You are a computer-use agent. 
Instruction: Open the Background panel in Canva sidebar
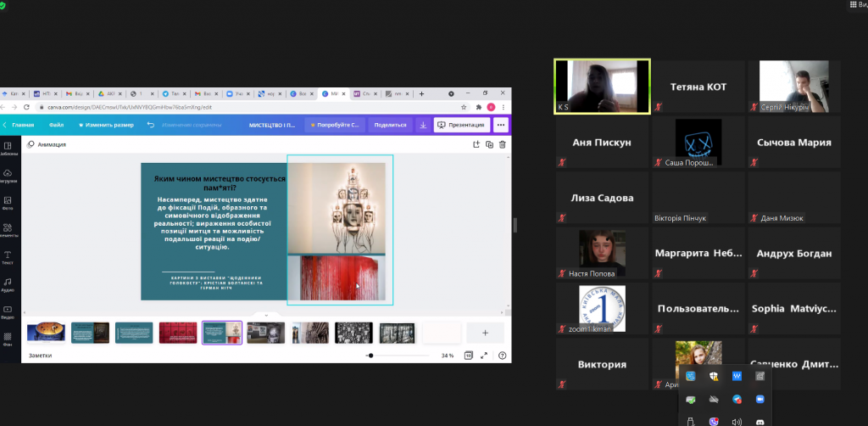8,339
